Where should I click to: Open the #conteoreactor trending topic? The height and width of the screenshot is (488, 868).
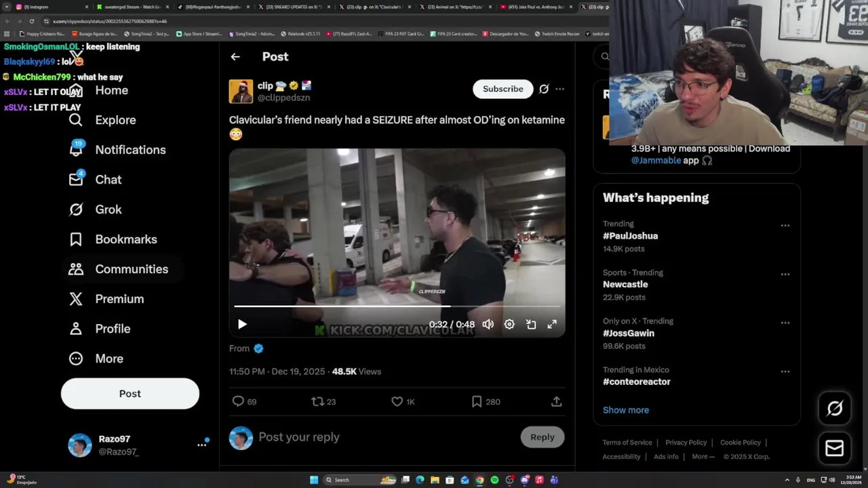coord(637,382)
